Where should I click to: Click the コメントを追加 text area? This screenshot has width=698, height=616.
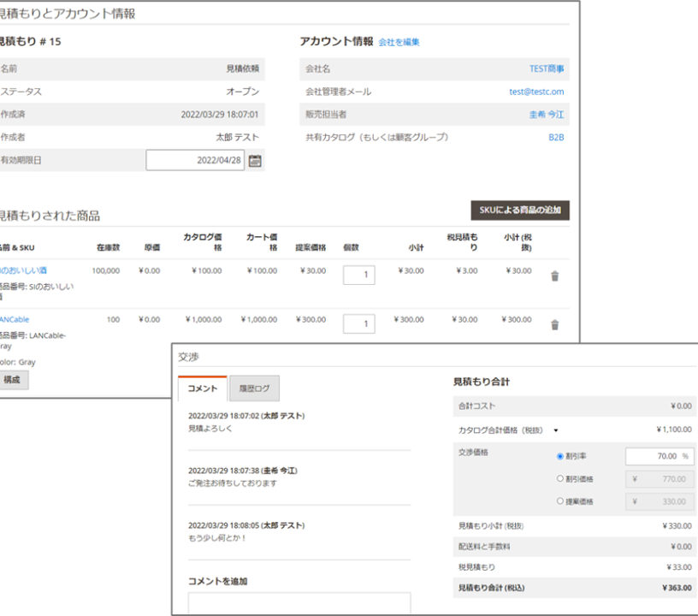(x=299, y=603)
